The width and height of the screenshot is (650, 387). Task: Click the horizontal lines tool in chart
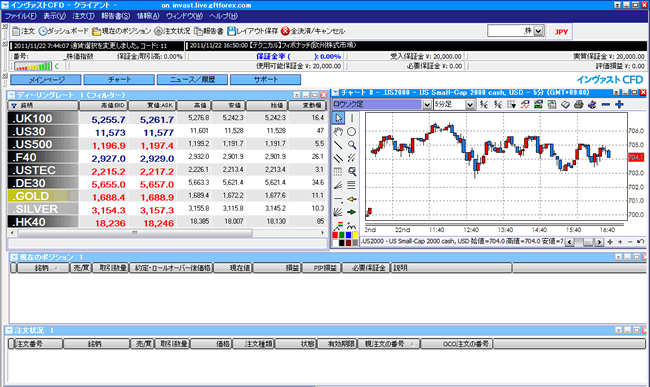(x=352, y=185)
